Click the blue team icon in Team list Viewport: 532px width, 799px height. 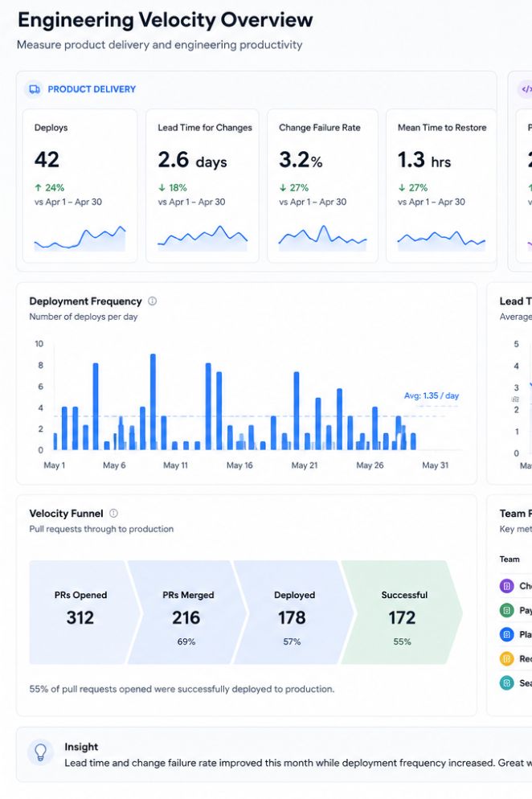pyautogui.click(x=506, y=634)
